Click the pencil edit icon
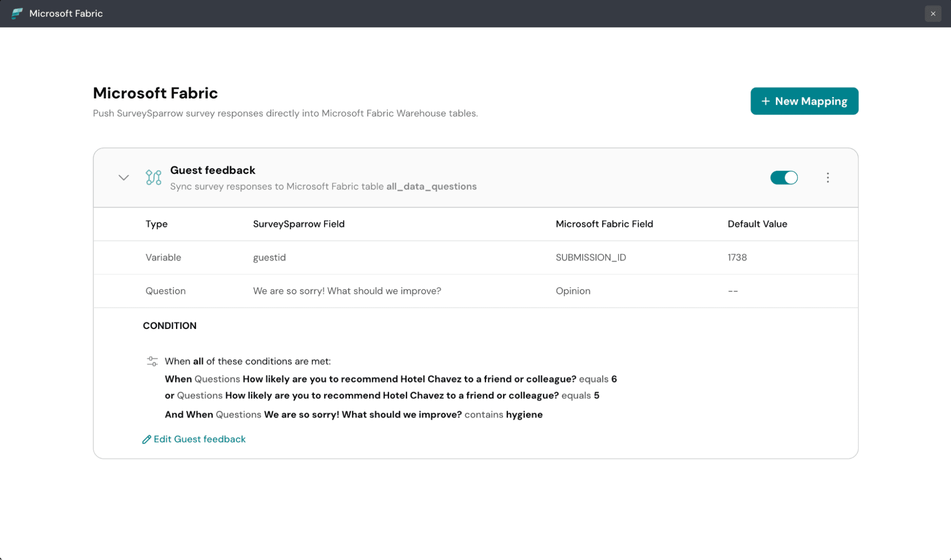The image size is (951, 560). click(147, 439)
